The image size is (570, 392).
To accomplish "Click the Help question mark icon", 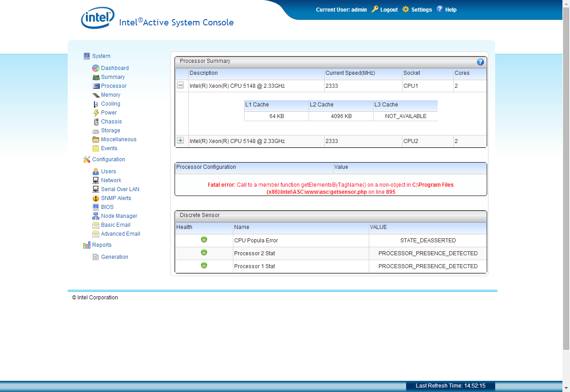I will click(x=440, y=9).
